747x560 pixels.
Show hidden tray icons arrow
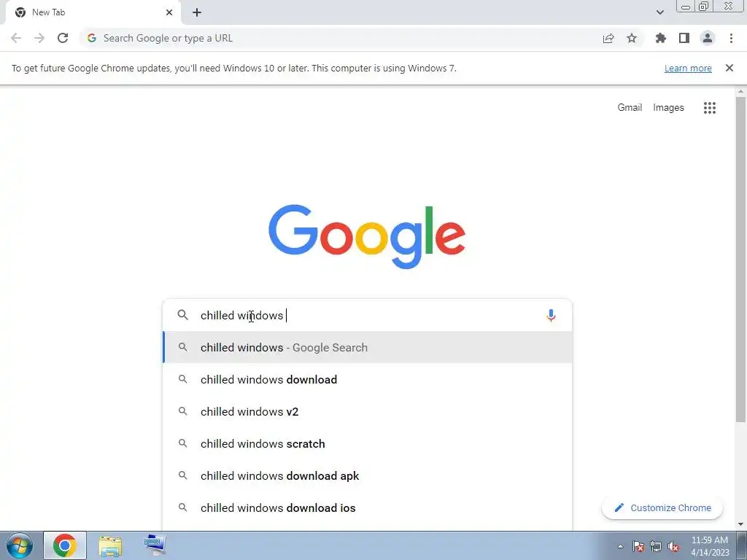tap(620, 546)
